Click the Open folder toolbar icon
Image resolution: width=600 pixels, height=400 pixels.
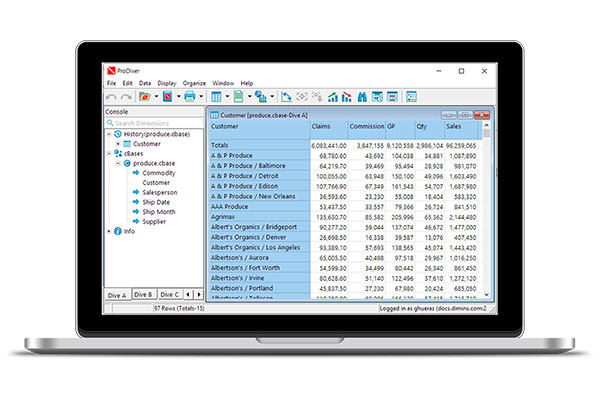pos(145,96)
